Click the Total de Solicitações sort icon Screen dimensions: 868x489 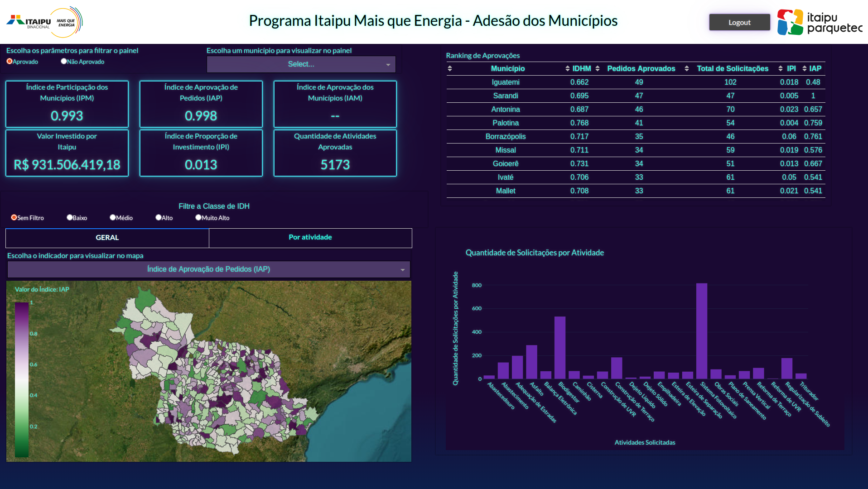[x=686, y=69]
